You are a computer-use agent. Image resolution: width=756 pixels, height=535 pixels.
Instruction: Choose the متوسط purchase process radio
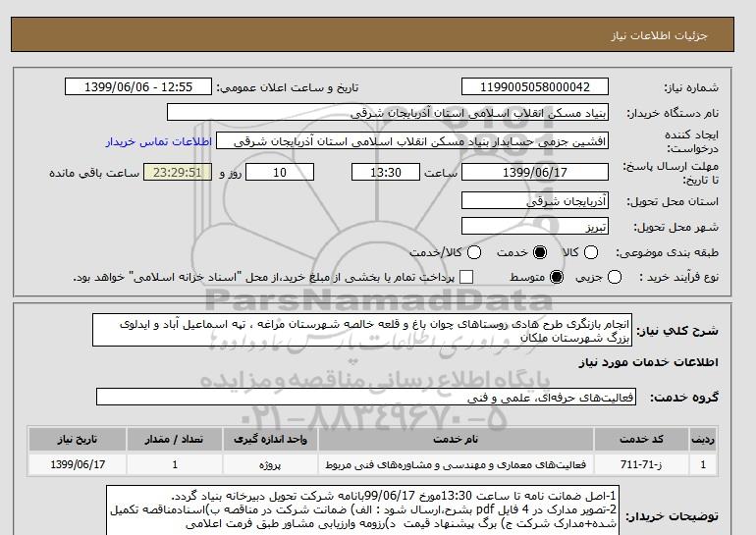click(557, 277)
